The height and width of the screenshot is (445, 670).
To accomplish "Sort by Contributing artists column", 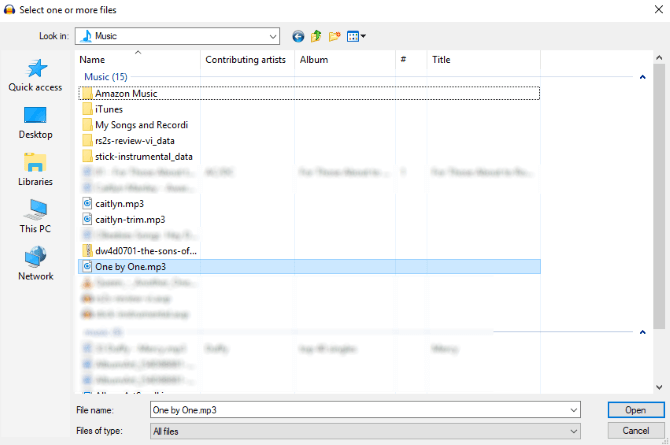I will (247, 60).
